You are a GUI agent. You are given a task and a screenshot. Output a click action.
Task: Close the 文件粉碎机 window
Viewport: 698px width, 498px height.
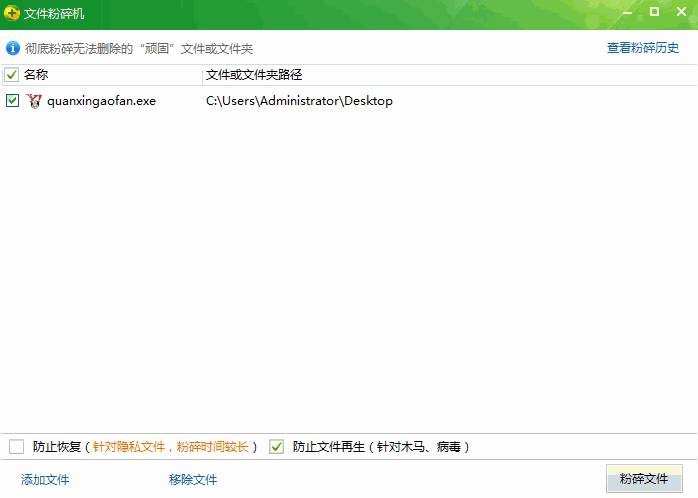(x=682, y=12)
